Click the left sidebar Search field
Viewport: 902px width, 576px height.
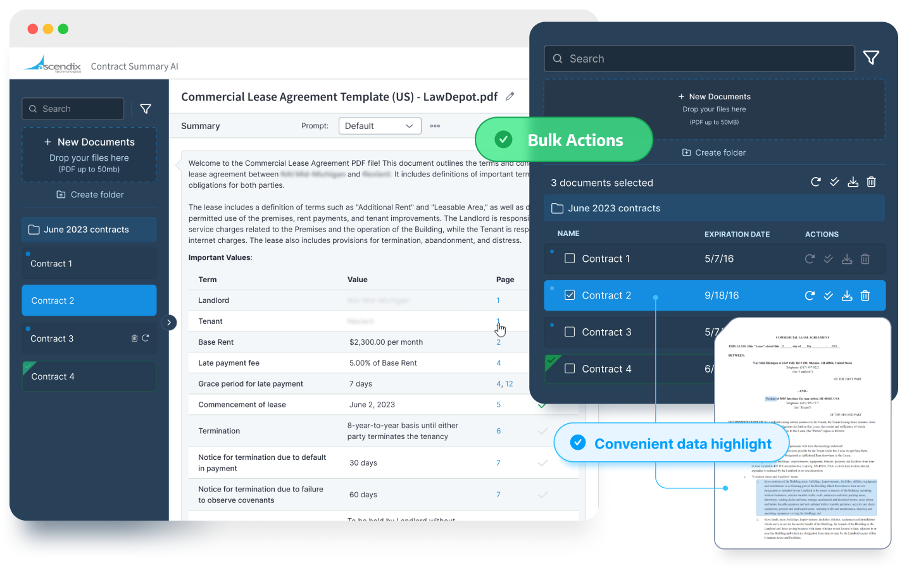click(x=73, y=109)
